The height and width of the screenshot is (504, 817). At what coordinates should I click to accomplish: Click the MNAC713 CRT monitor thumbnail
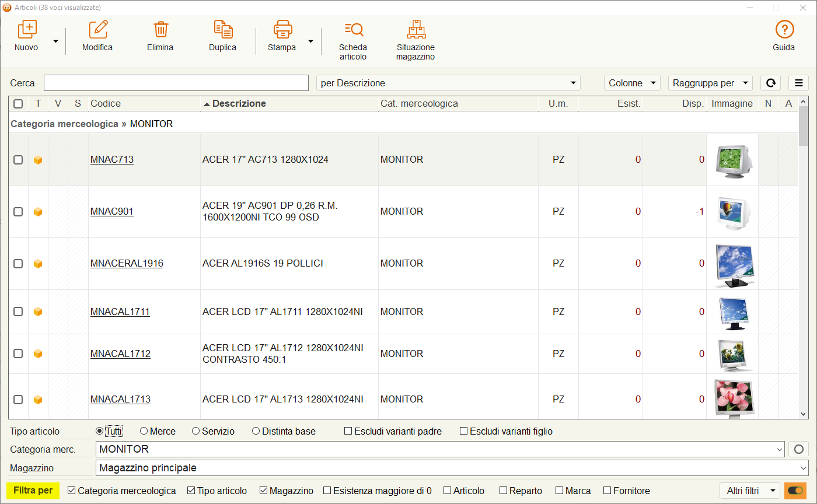(732, 160)
